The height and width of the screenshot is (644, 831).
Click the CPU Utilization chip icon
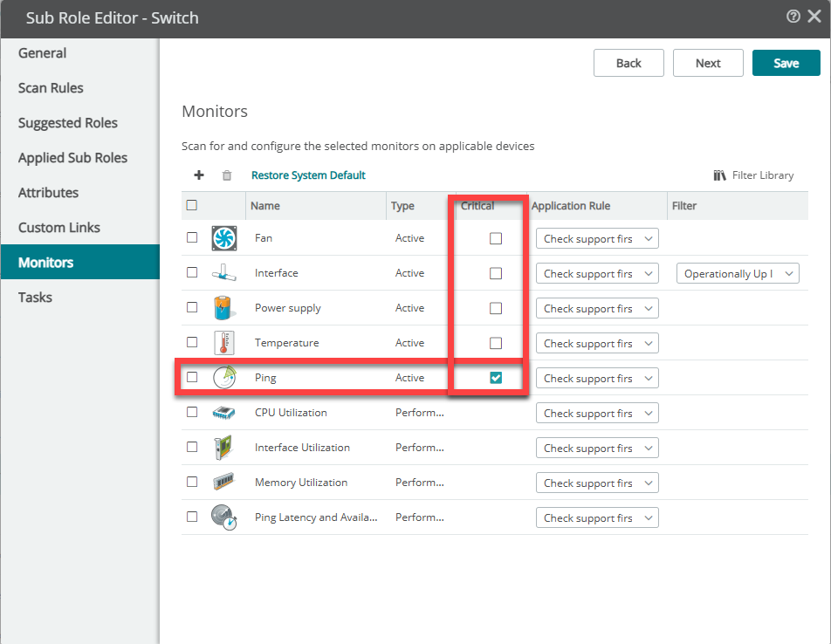click(223, 413)
